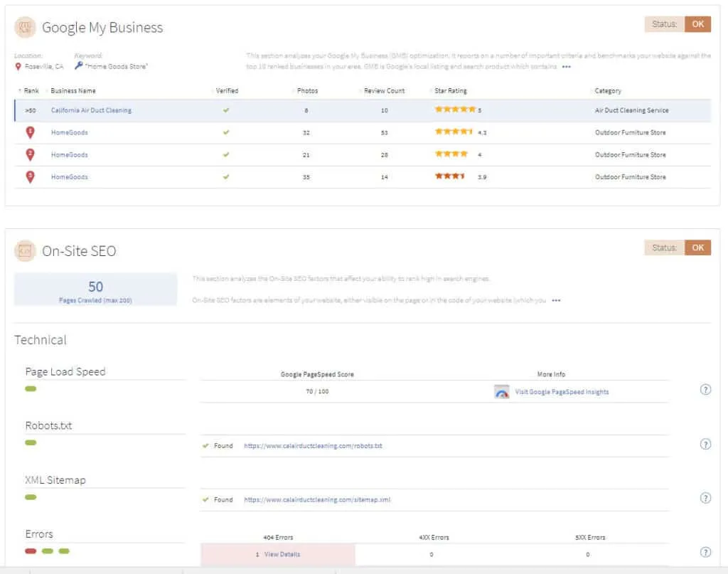Open California Air Duct Cleaning business link

[91, 110]
